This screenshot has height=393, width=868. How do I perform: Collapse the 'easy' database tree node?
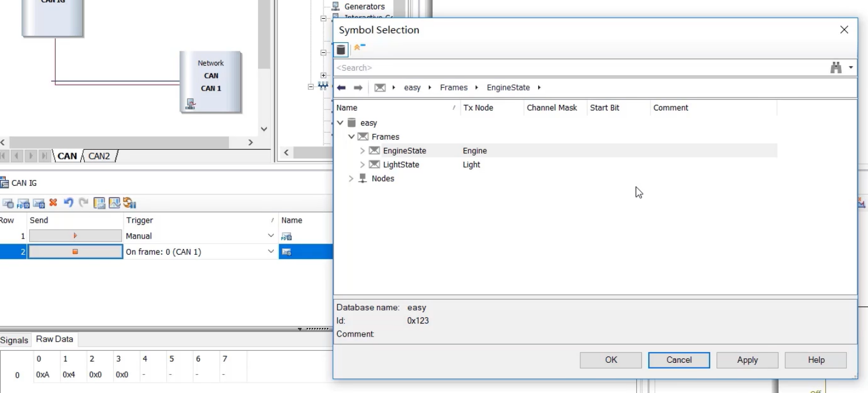click(x=340, y=123)
